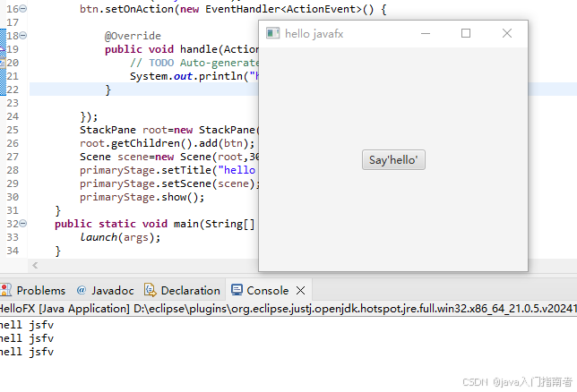Click 'root.getChildren().add(btn);' code line

tap(167, 143)
